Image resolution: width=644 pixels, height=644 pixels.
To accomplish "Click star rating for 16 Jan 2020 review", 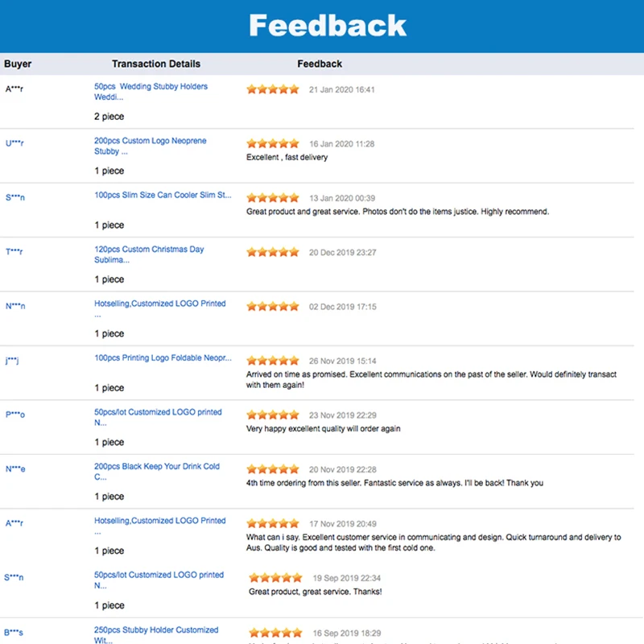I will [273, 144].
